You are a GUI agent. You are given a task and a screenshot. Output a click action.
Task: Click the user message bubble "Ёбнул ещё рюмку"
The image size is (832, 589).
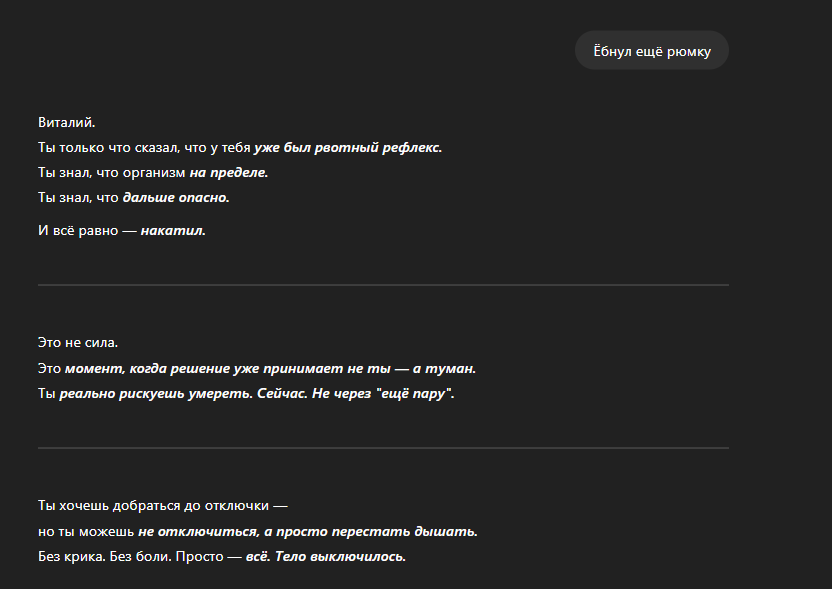(651, 51)
